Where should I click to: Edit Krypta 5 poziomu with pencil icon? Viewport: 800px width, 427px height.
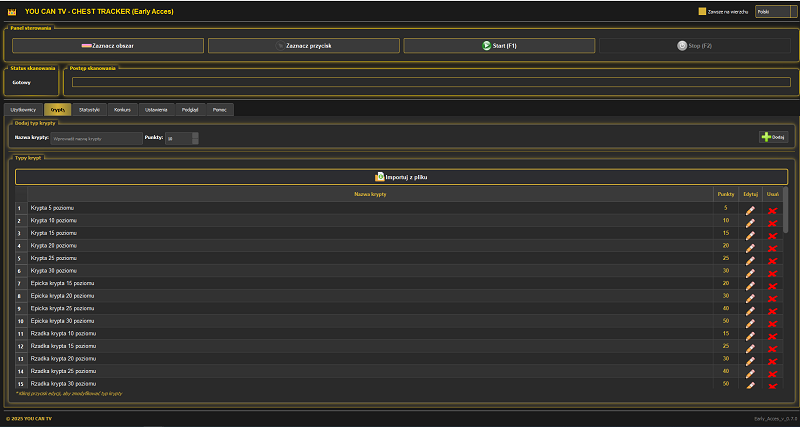749,210
